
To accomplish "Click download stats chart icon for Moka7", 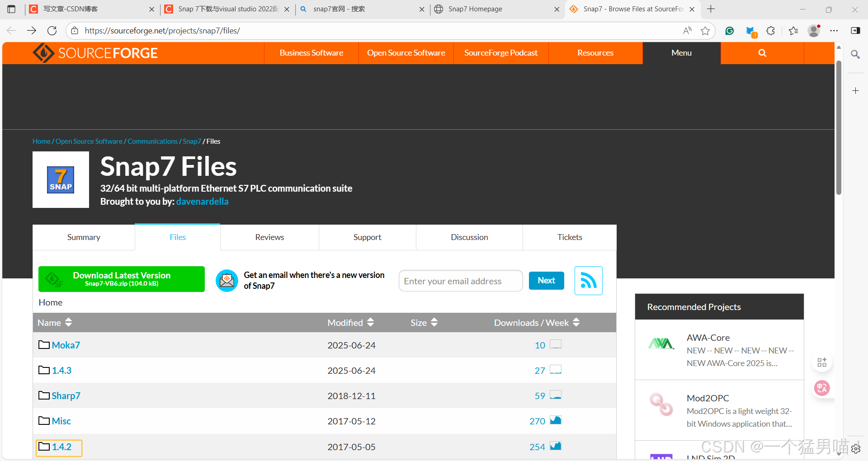I will tap(556, 344).
